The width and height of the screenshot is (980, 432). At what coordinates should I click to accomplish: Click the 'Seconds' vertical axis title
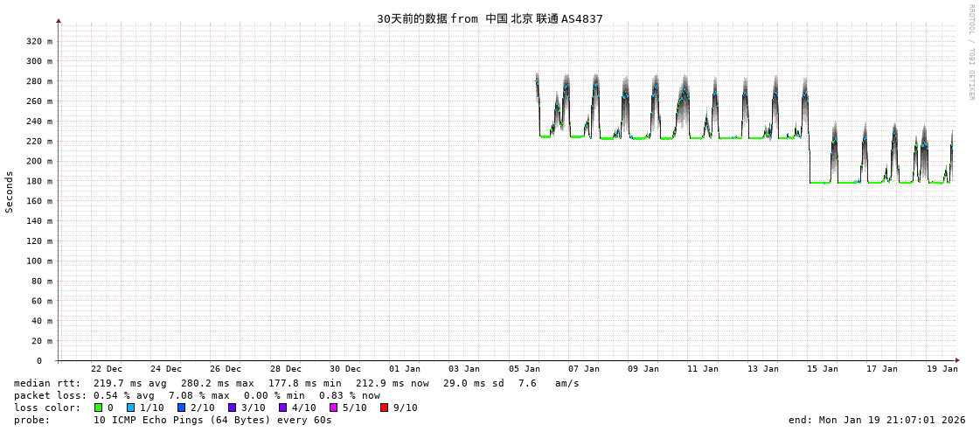10,192
